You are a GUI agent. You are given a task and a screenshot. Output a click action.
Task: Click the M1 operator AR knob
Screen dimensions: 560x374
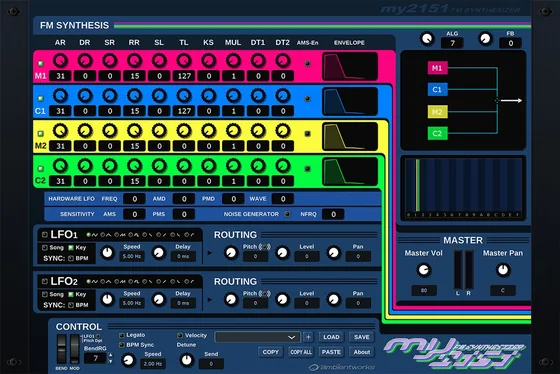pos(60,61)
